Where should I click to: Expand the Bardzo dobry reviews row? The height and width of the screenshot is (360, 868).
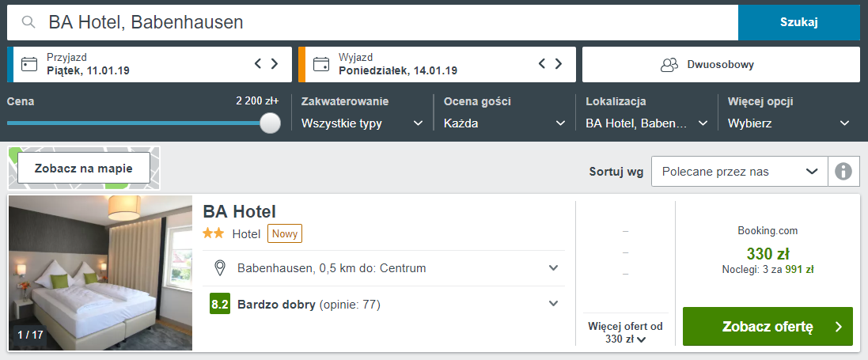[x=553, y=304]
